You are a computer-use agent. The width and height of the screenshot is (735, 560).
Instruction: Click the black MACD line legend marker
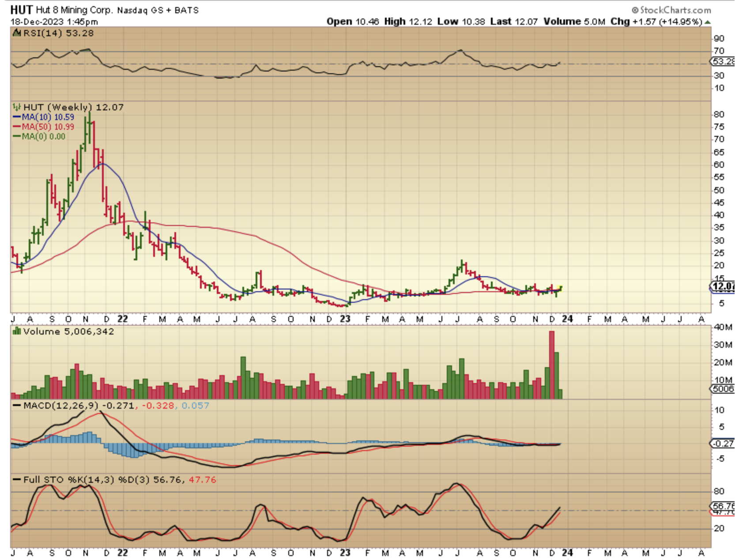point(17,406)
